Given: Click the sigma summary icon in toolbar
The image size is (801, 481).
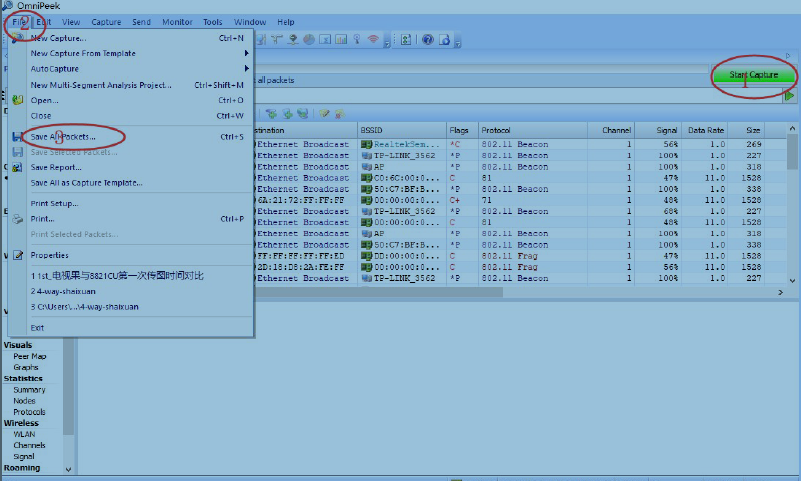Looking at the screenshot, I should coord(325,39).
